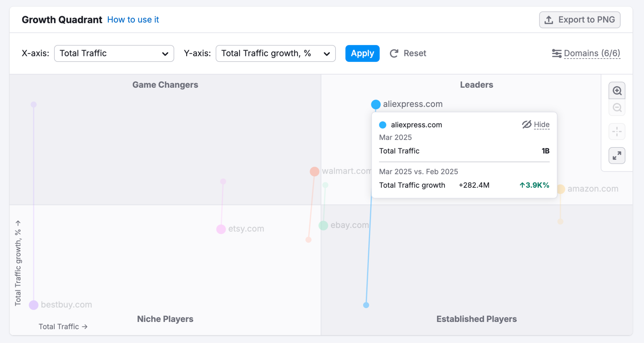644x343 pixels.
Task: Click the fullscreen expand arrows icon
Action: (x=617, y=156)
